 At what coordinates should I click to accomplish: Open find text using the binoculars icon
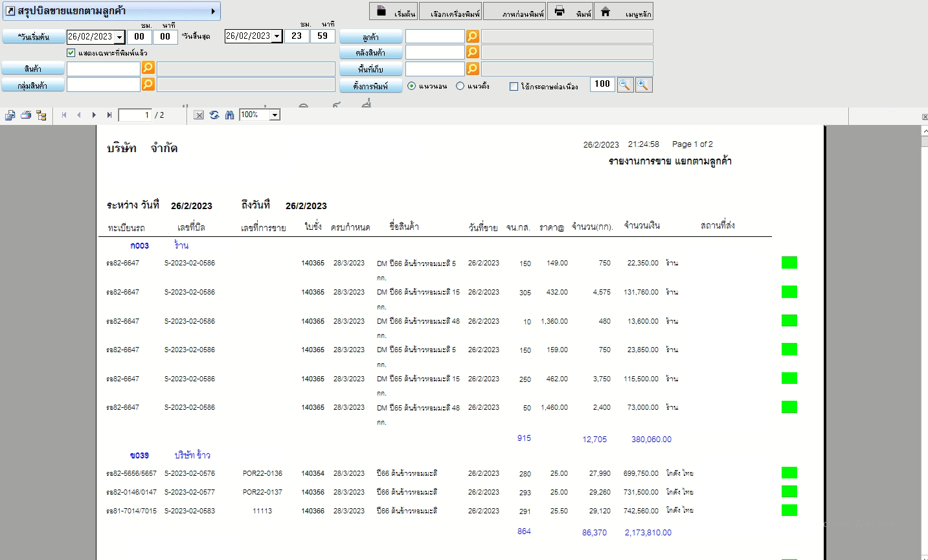click(x=229, y=115)
